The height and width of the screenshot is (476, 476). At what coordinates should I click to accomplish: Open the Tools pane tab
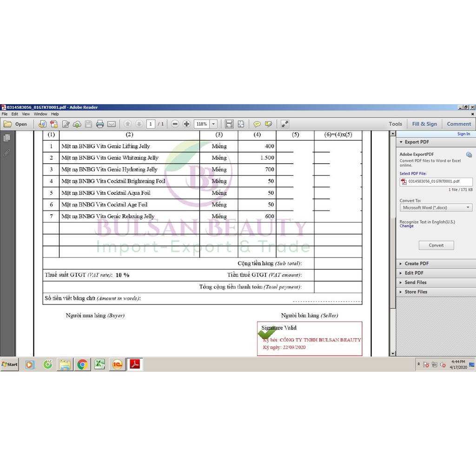[395, 124]
